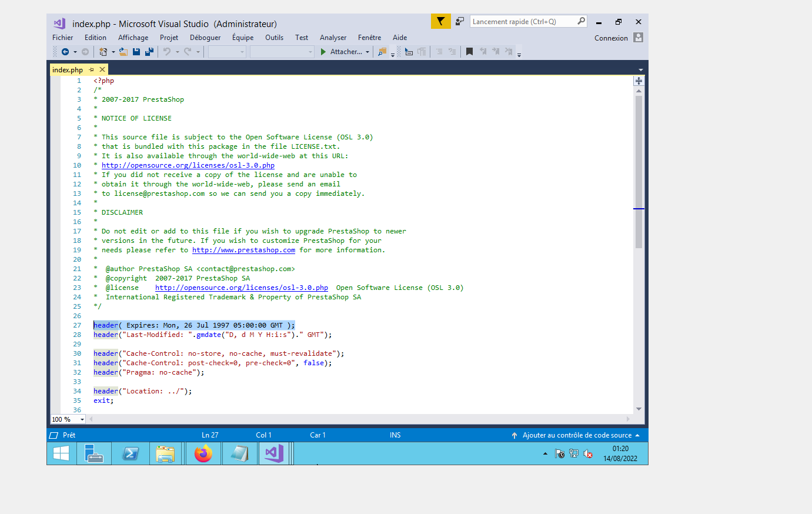Open the Test menu

(x=302, y=37)
